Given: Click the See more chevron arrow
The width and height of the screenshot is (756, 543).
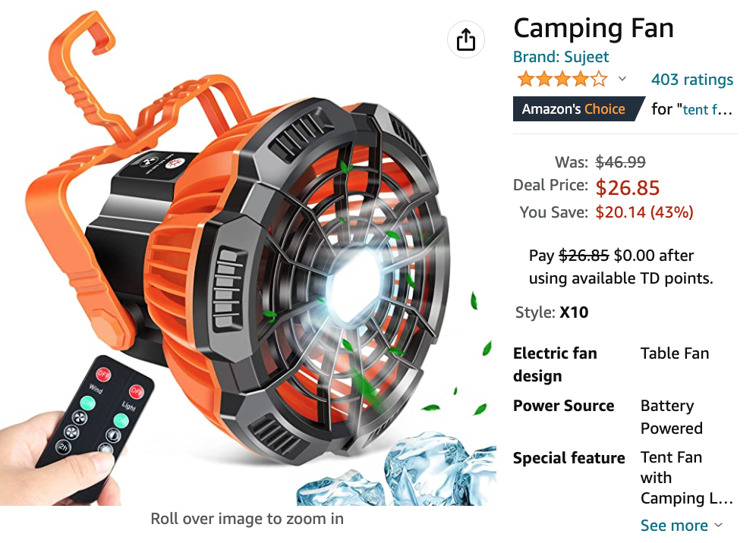Looking at the screenshot, I should pos(718,525).
